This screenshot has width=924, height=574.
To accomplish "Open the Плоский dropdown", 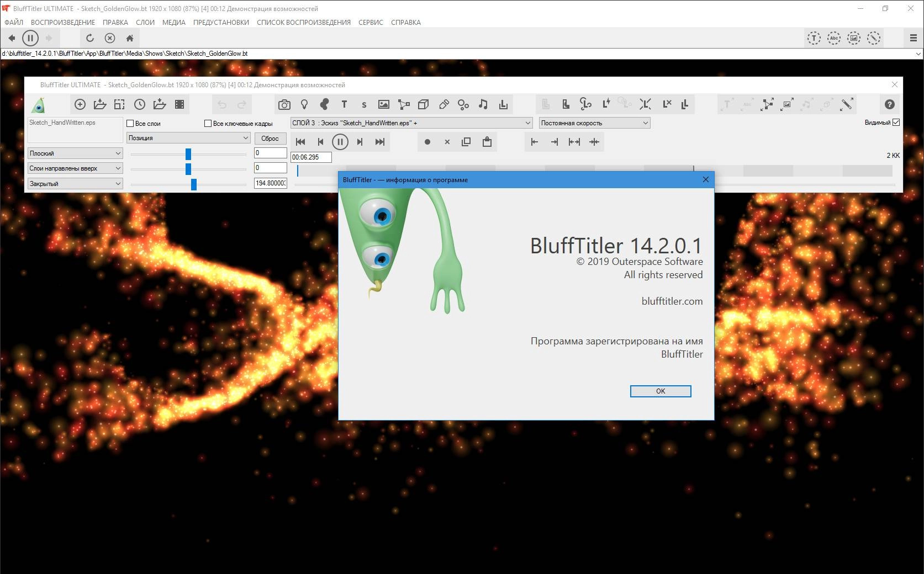I will 75,153.
